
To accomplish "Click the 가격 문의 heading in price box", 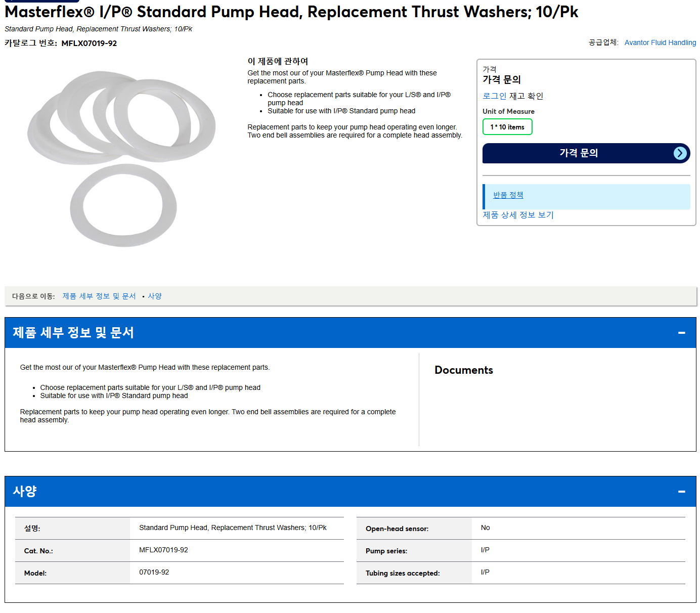I will pos(502,79).
